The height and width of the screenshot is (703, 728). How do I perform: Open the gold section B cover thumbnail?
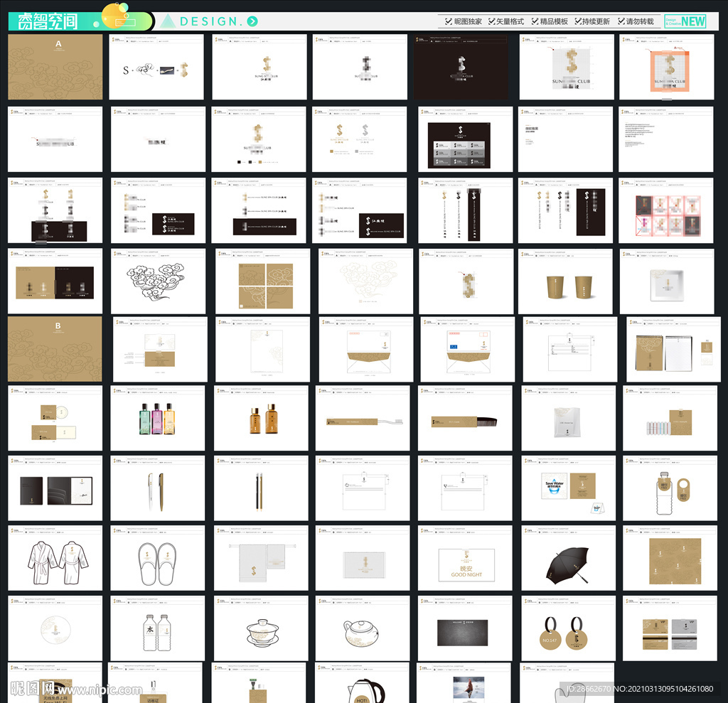tap(55, 349)
